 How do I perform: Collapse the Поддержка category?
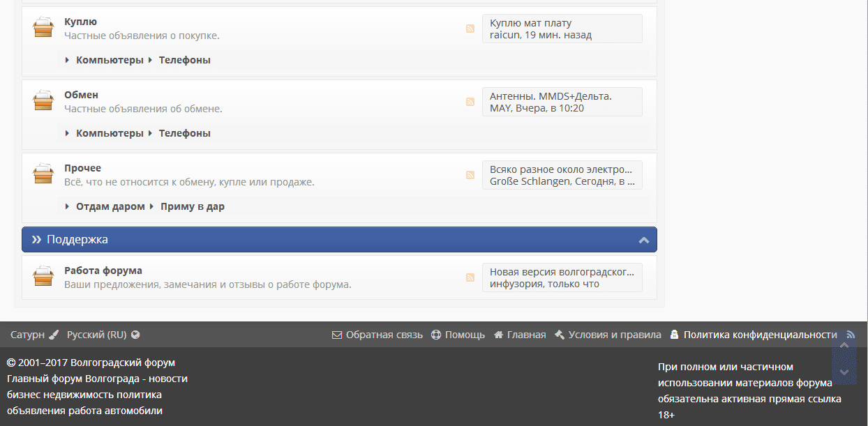coord(644,240)
